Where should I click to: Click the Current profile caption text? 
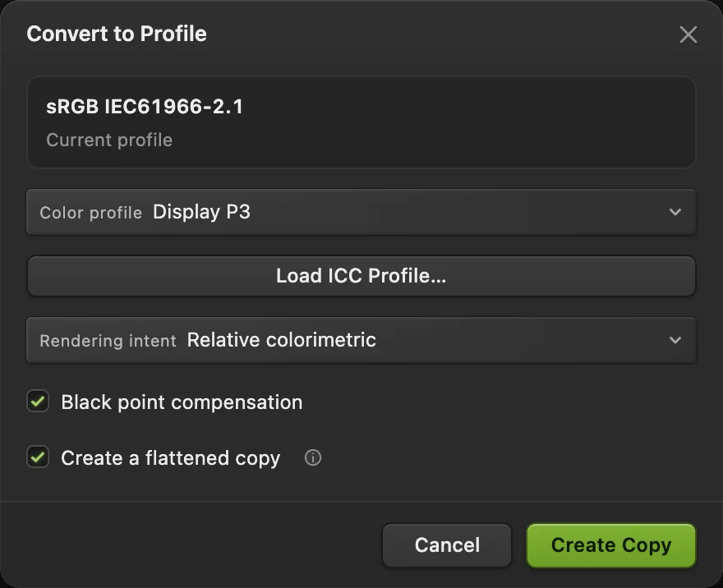(x=109, y=140)
